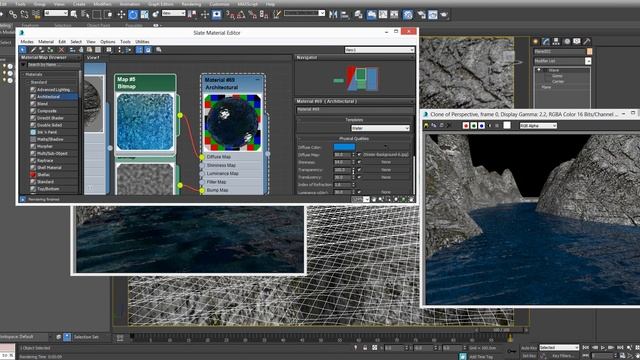This screenshot has height=360, width=640.
Task: Click the Add Time Tag label
Action: (481, 356)
